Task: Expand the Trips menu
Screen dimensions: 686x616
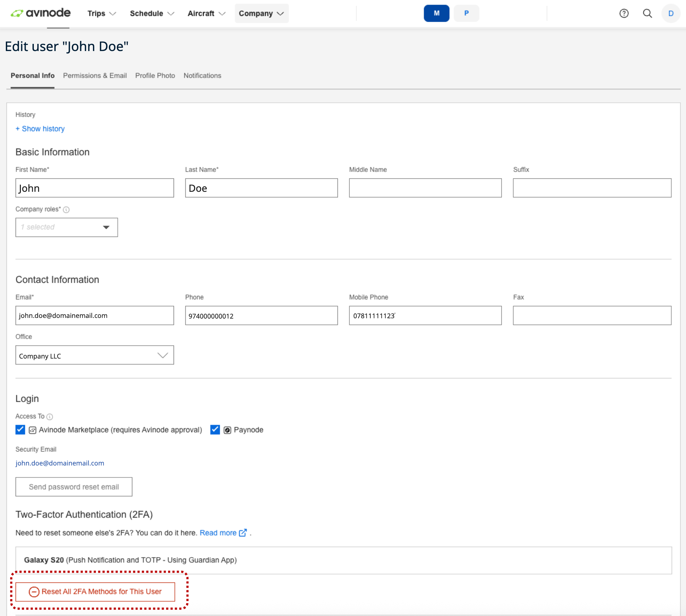Action: pyautogui.click(x=101, y=13)
